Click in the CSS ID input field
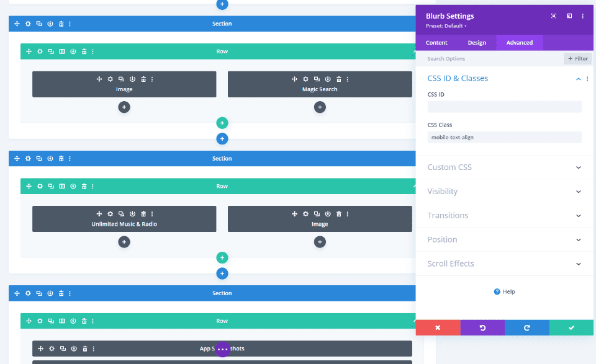596x364 pixels. coord(504,107)
